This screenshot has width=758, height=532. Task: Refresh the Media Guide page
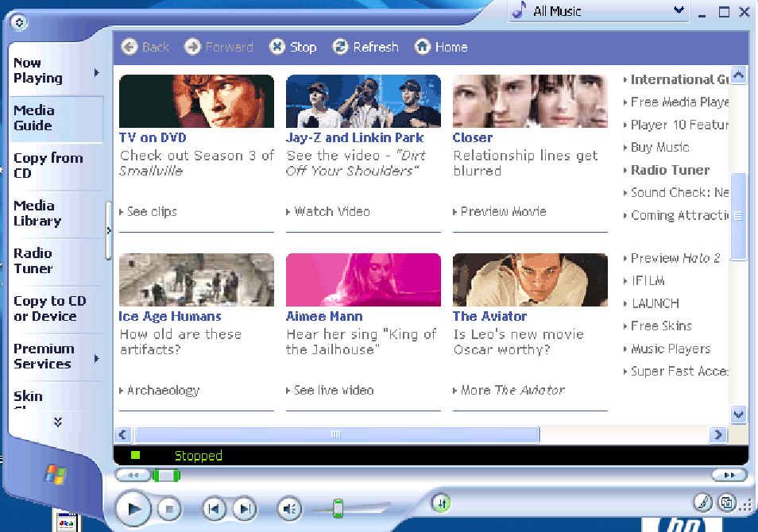pos(365,47)
